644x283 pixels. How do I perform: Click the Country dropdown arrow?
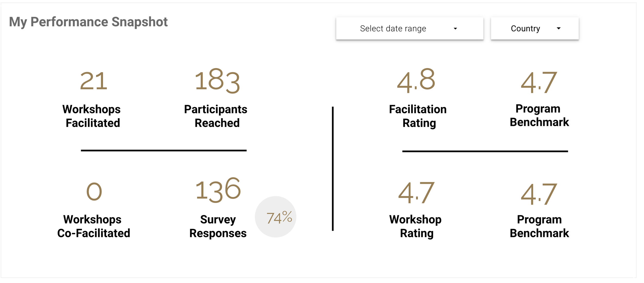point(558,28)
